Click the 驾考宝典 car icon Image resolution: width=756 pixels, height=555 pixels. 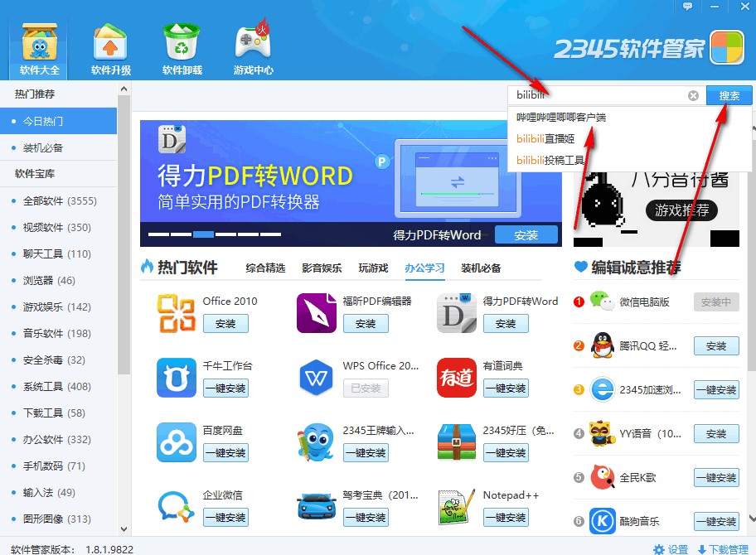click(317, 507)
